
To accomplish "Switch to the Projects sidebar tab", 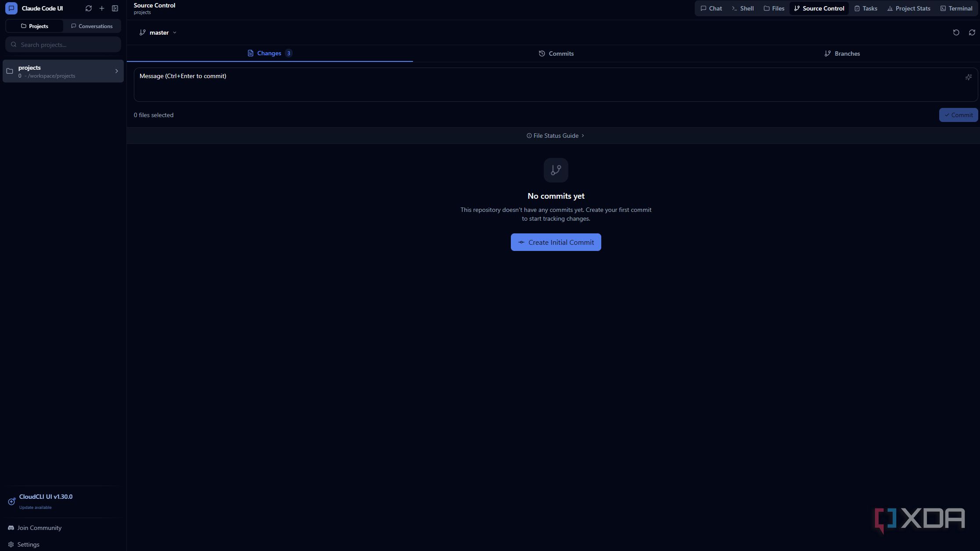I will click(35, 26).
